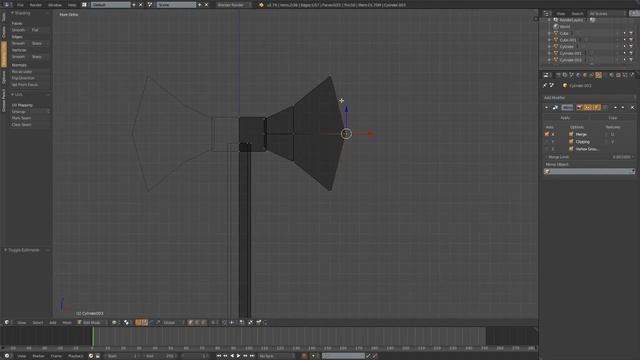Collapse the Mirror modifier panel arrow

tap(547, 107)
